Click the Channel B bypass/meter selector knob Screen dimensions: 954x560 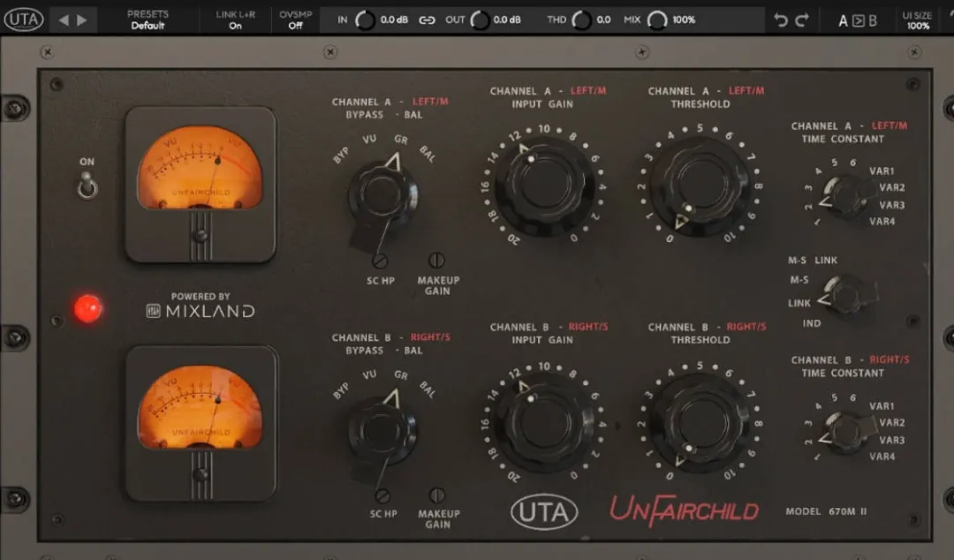[382, 431]
